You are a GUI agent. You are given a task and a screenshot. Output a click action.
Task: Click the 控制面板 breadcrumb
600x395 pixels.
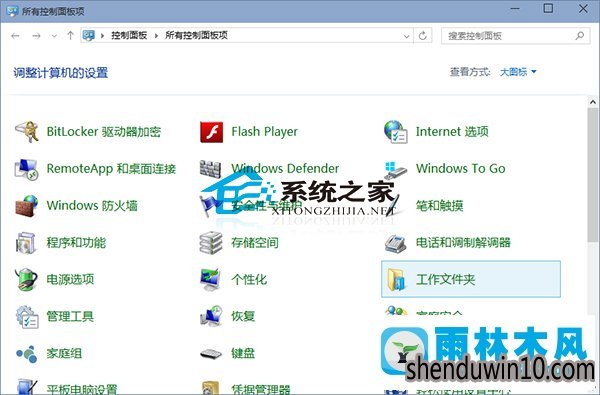coord(129,36)
